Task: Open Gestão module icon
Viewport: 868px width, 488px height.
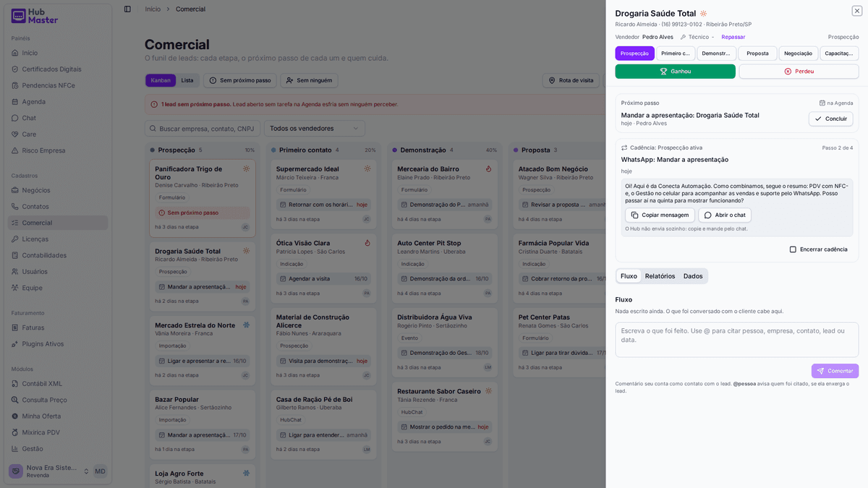Action: (x=15, y=449)
